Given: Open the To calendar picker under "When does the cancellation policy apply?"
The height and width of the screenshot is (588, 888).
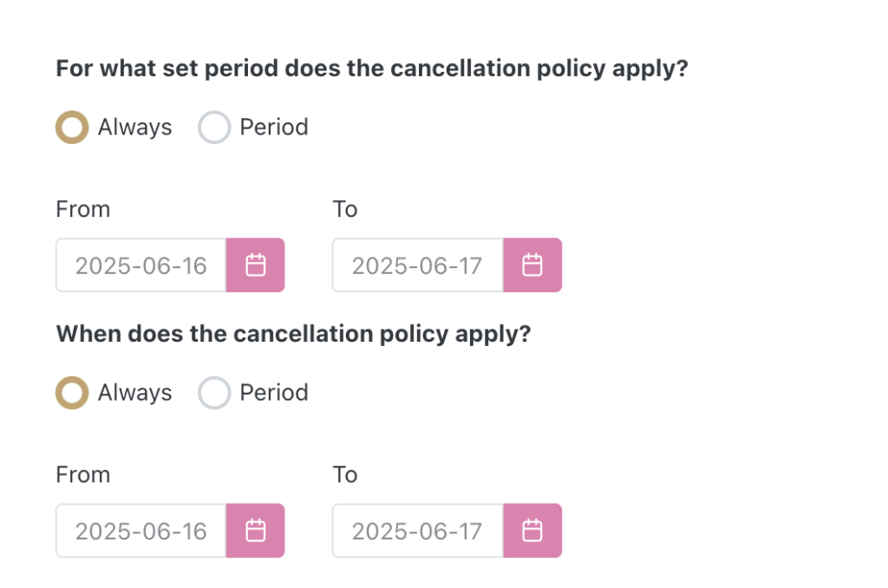Looking at the screenshot, I should (x=532, y=531).
